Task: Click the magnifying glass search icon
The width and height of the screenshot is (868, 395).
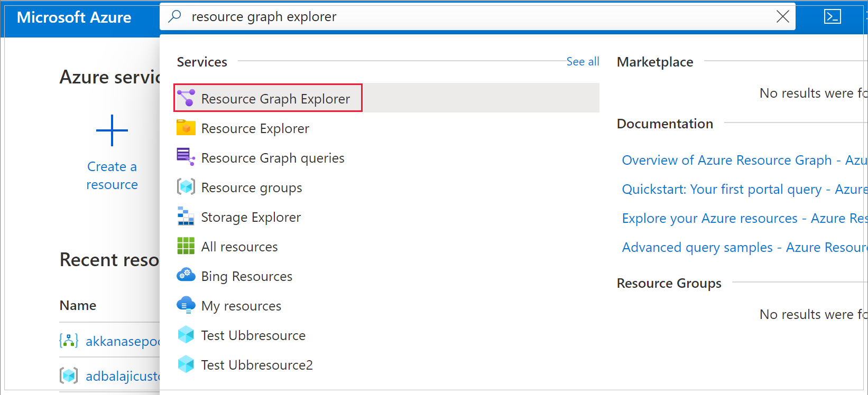Action: click(174, 17)
